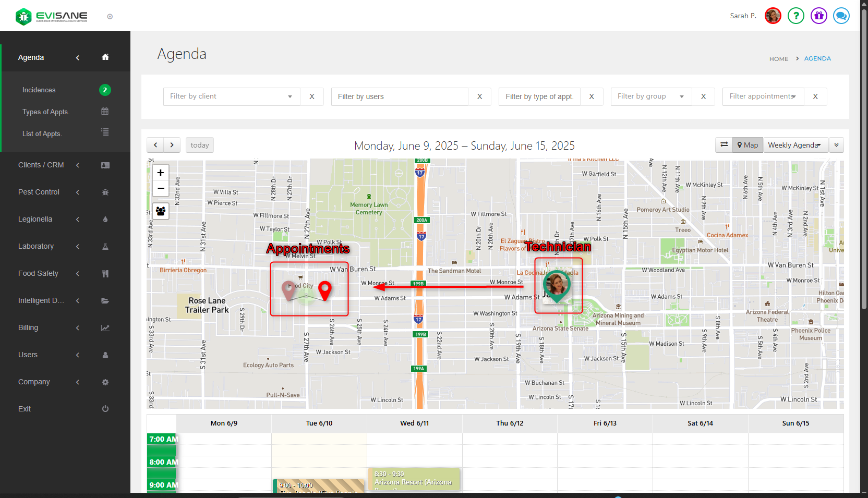Open the Billing menu
The image size is (868, 498).
click(28, 327)
